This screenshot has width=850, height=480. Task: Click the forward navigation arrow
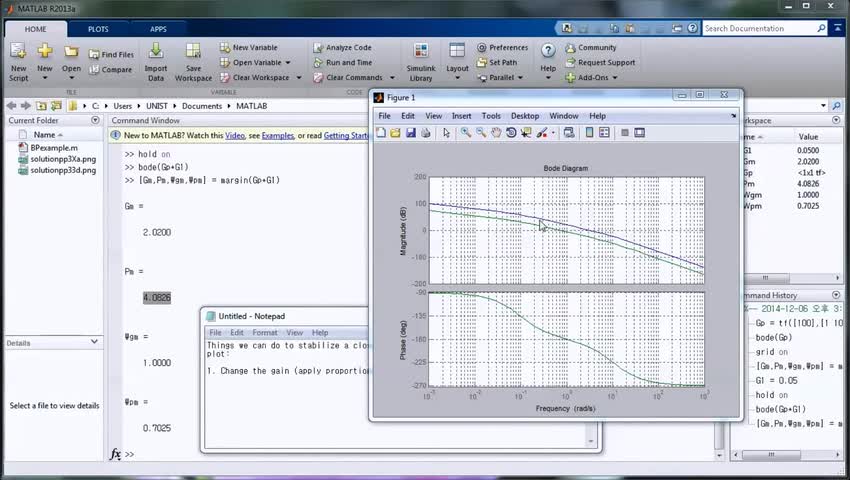tap(25, 106)
